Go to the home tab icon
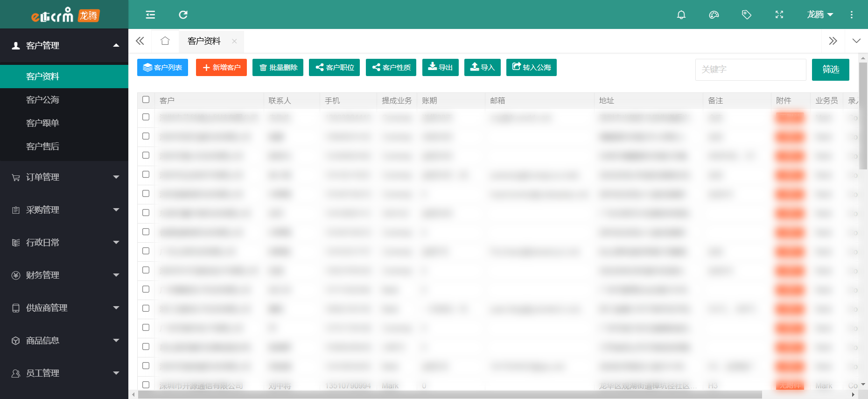 (x=165, y=41)
